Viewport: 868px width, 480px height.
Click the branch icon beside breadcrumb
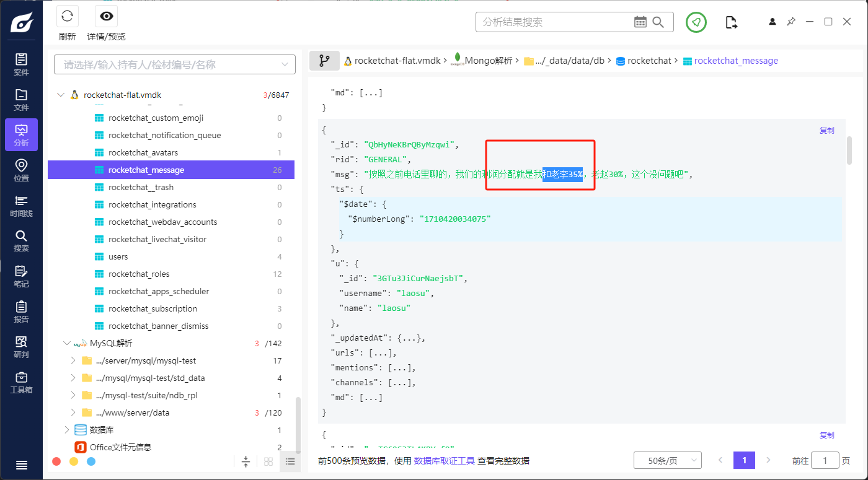[324, 61]
